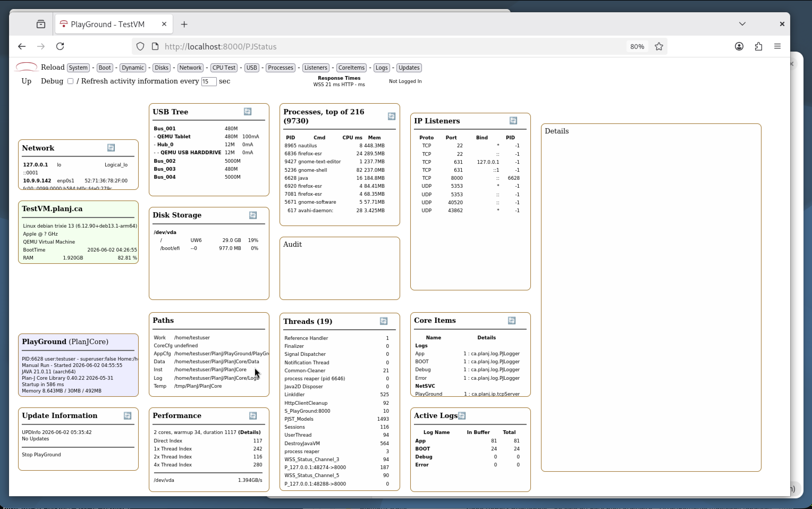Viewport: 812px width, 509px height.
Task: Refresh the Processes panel
Action: tap(392, 116)
